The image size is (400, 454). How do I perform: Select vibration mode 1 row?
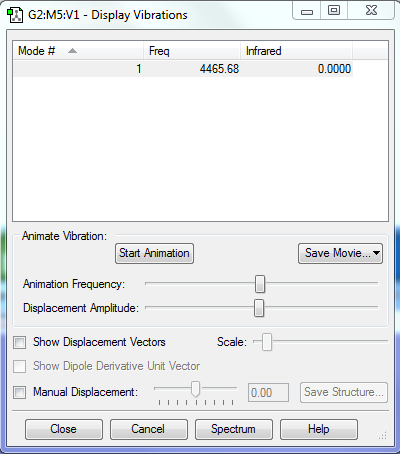tap(183, 69)
